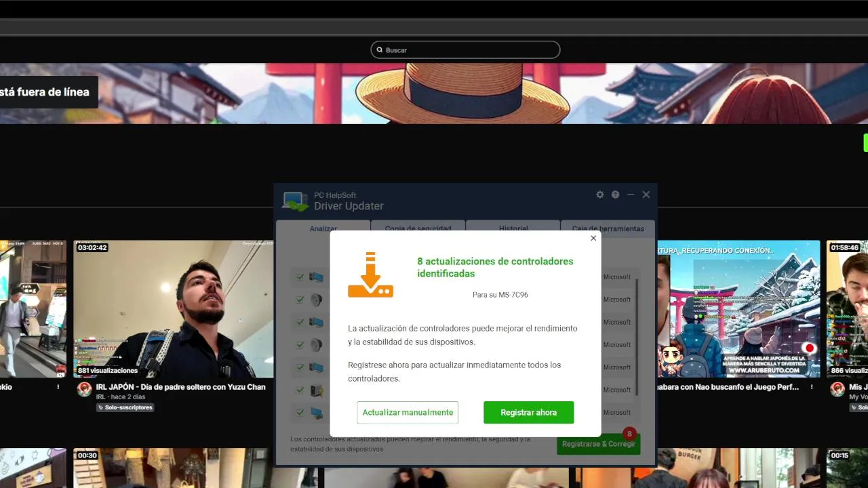Click the sixth driver row device icon

pos(316,390)
